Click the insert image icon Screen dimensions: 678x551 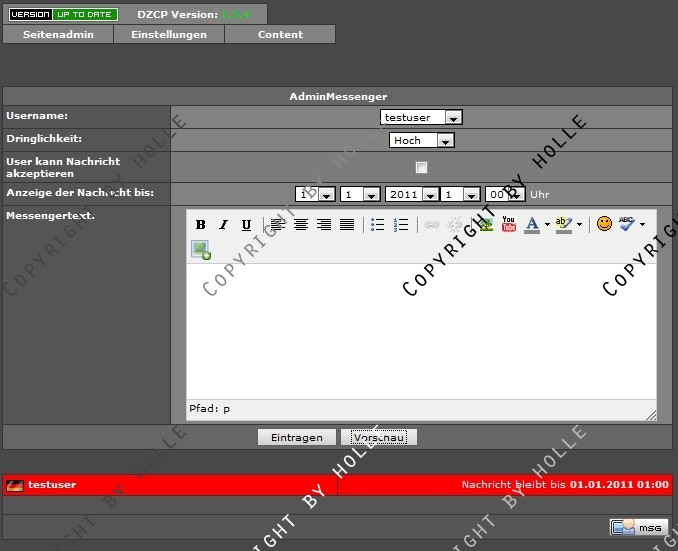click(486, 224)
